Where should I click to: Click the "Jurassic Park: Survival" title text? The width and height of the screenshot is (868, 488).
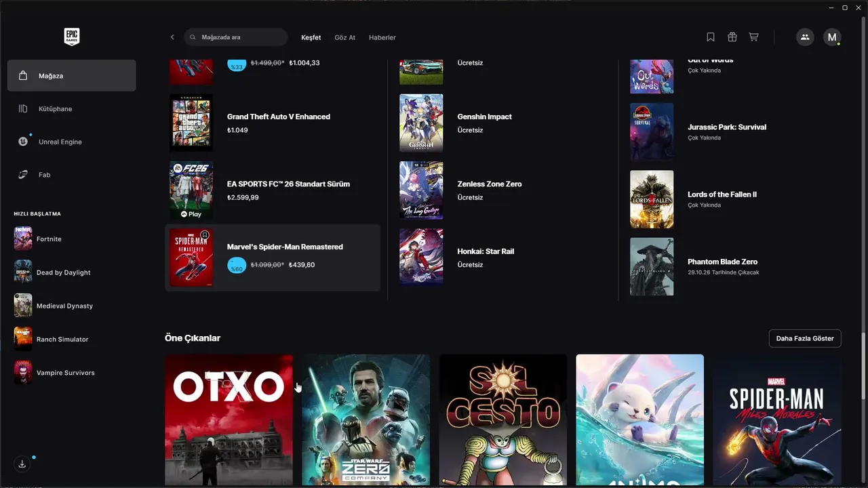(x=727, y=127)
